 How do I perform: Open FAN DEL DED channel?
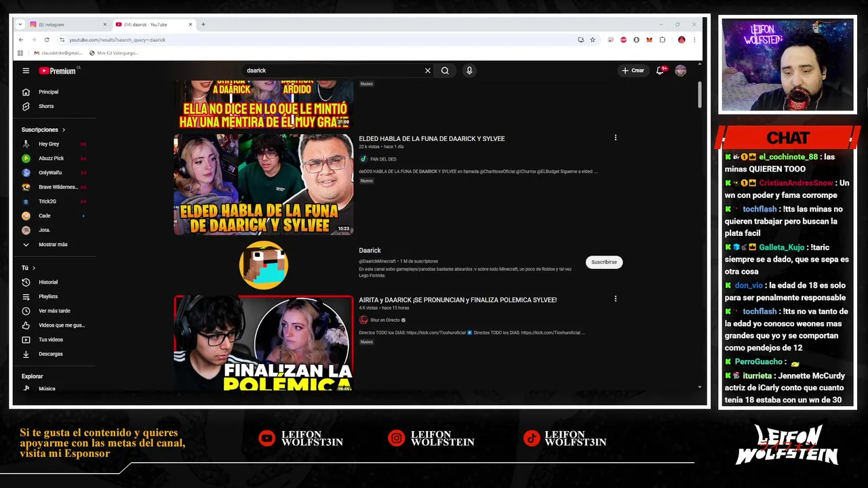(383, 159)
